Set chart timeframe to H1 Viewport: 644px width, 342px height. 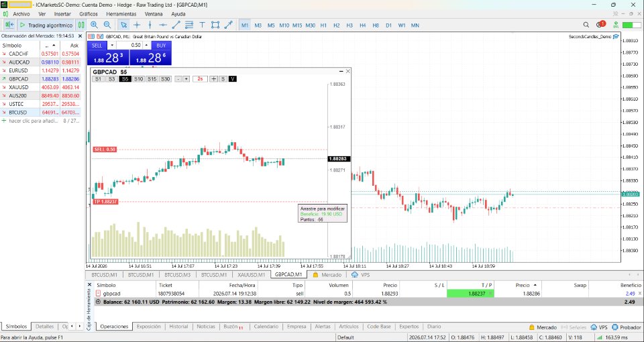pyautogui.click(x=323, y=25)
